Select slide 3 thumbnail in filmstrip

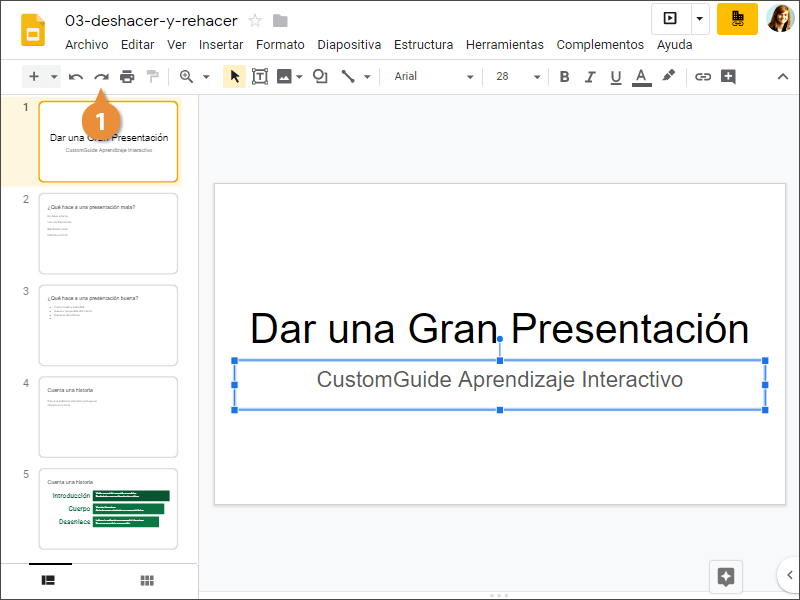tap(108, 325)
